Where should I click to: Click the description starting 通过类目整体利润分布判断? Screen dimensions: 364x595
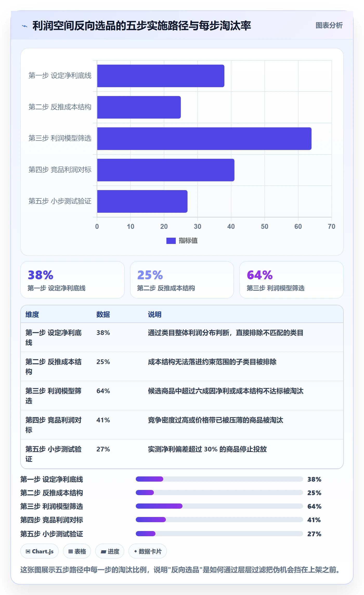(226, 333)
